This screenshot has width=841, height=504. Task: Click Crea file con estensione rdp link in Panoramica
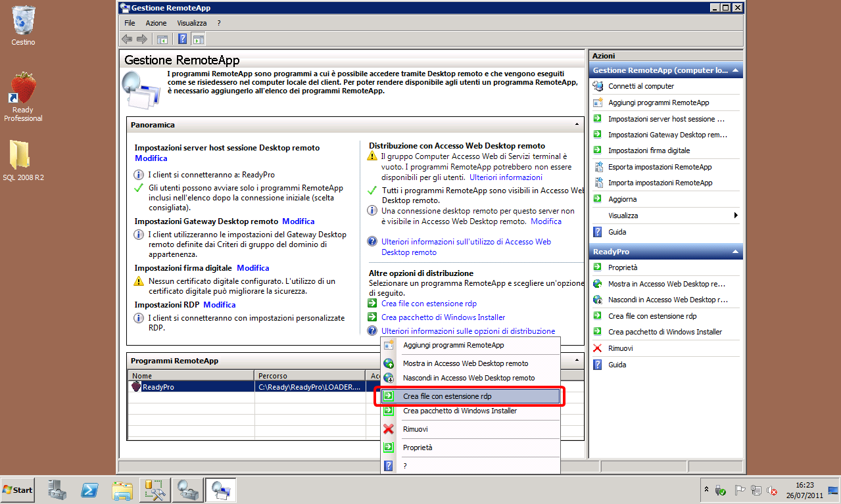429,304
